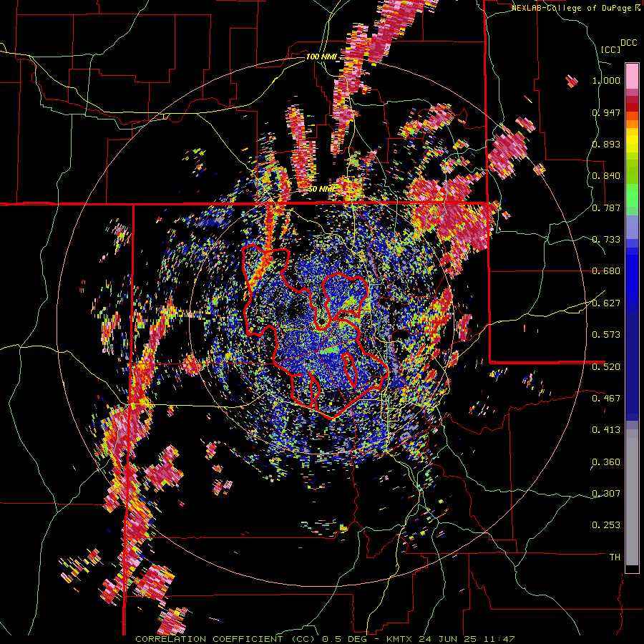The width and height of the screenshot is (644, 644).
Task: Pick the yellow color bar segment beside 0.893
Action: [x=632, y=143]
